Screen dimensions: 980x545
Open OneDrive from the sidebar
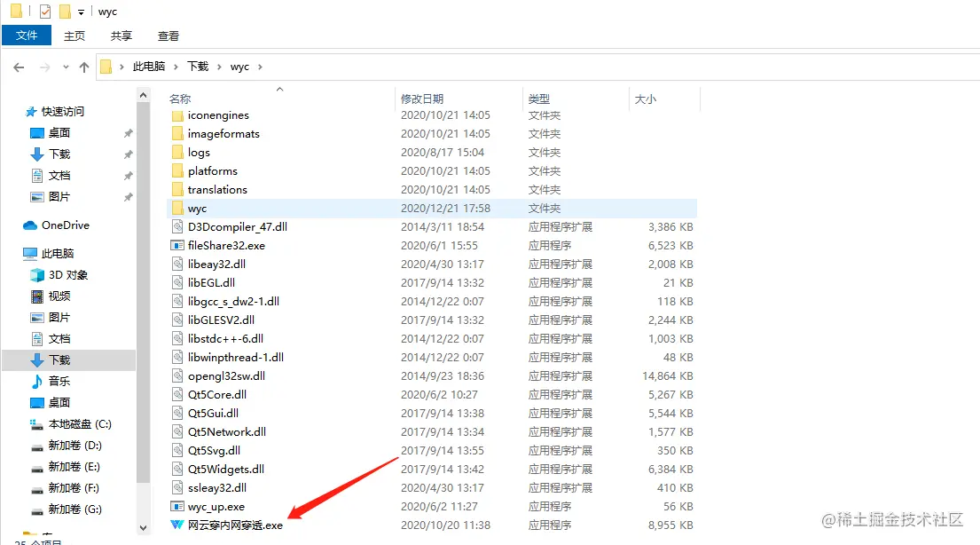(x=62, y=225)
